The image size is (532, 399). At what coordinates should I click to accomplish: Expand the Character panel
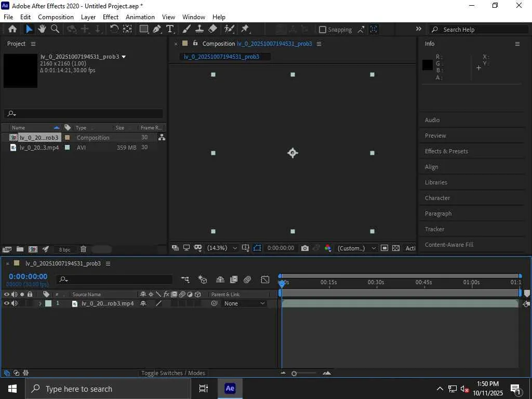click(437, 198)
